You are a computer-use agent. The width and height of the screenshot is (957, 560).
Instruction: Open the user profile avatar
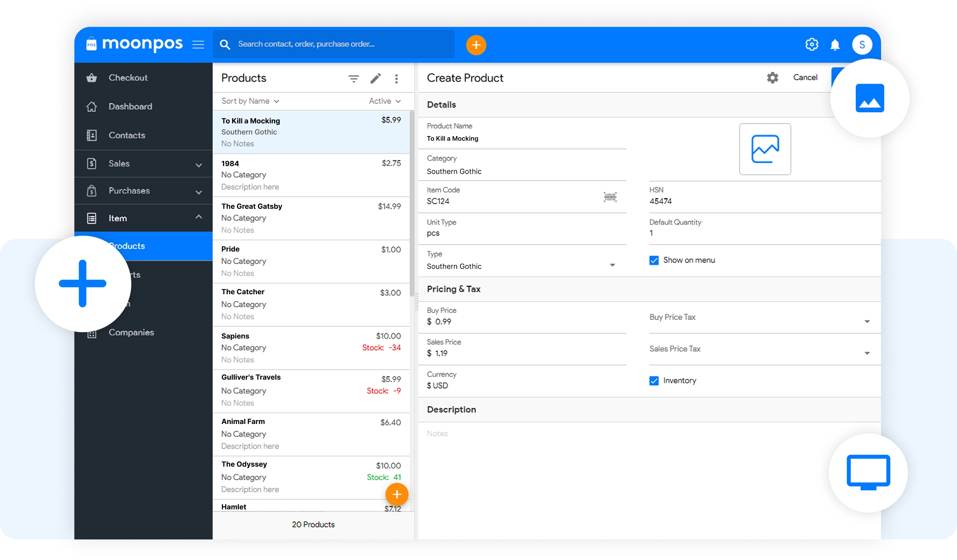[x=862, y=44]
